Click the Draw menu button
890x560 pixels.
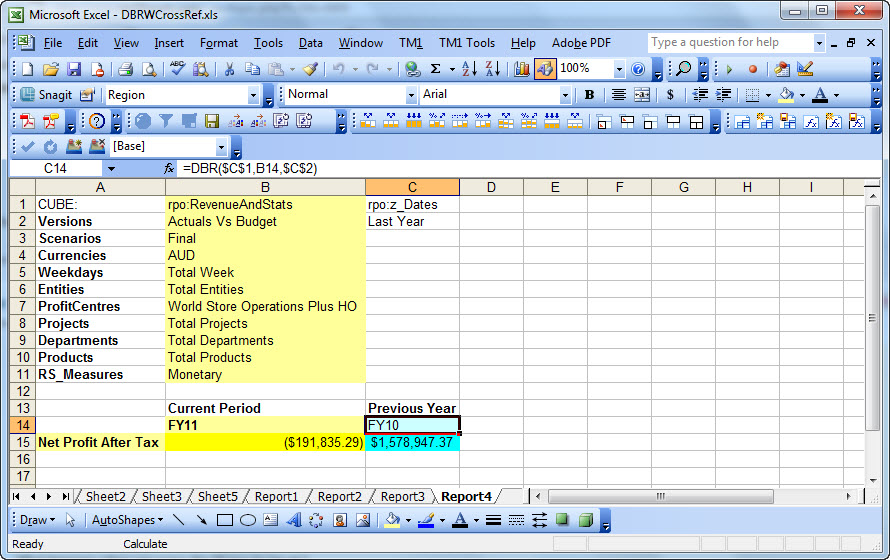point(37,520)
